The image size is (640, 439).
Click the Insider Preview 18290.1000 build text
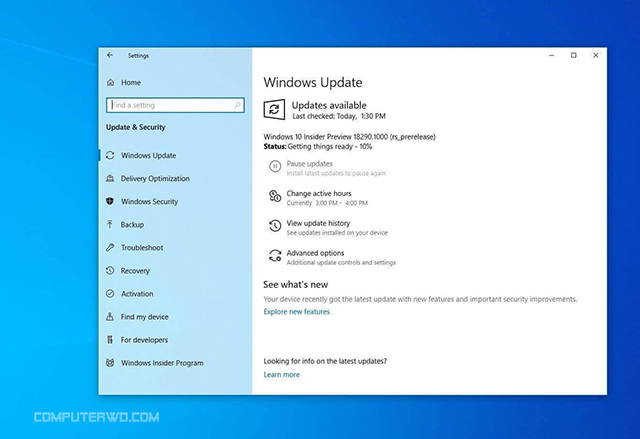pos(349,137)
